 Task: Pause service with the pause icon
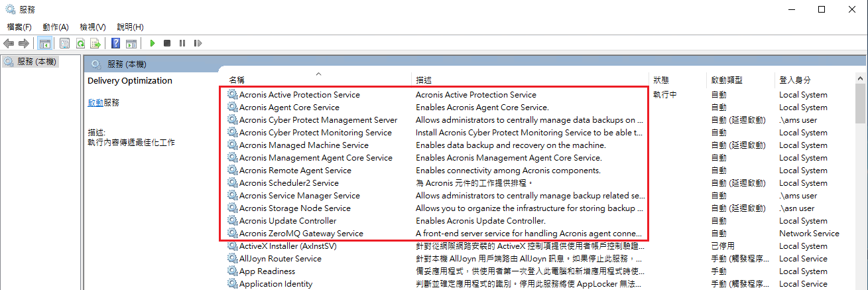182,43
